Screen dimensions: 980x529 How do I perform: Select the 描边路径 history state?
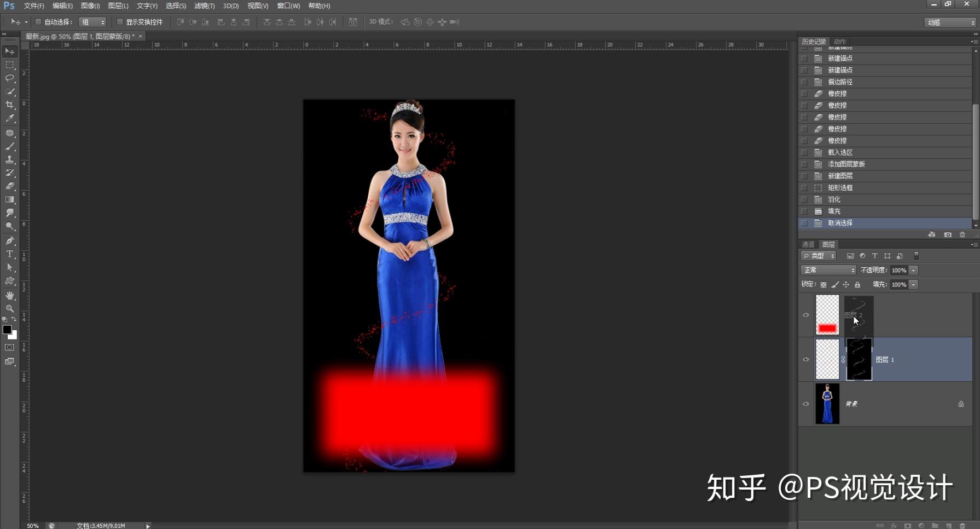(885, 82)
